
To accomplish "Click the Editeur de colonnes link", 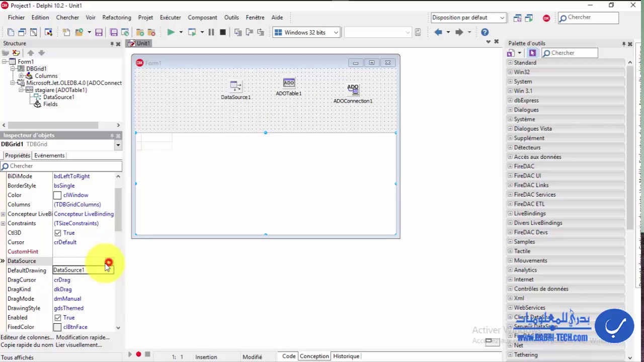I will pyautogui.click(x=26, y=337).
